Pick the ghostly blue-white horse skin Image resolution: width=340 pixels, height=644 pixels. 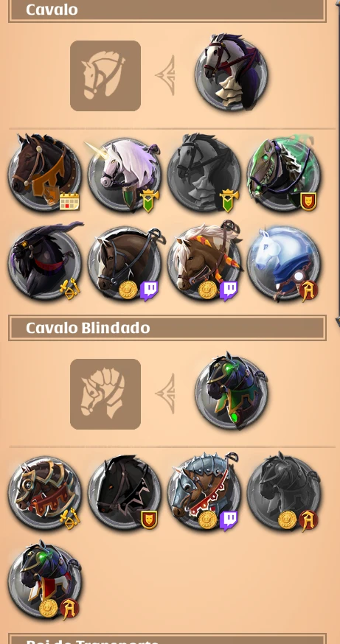(x=284, y=263)
